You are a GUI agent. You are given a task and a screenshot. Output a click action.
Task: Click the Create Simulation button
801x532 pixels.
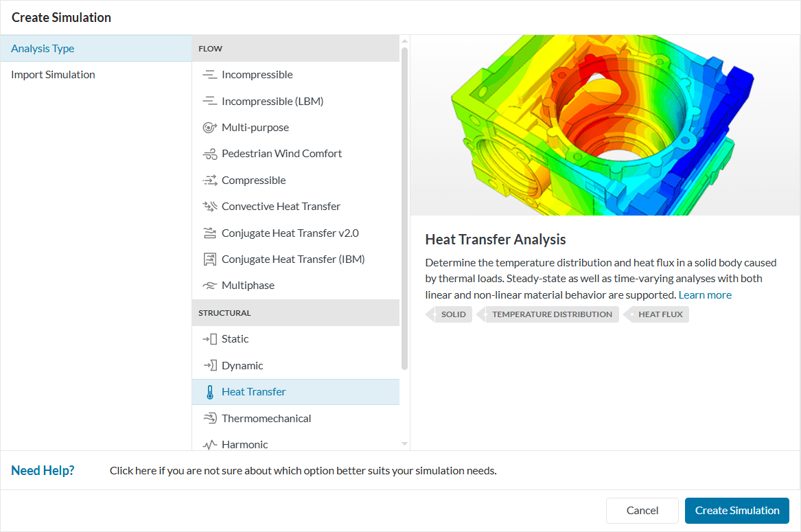736,510
